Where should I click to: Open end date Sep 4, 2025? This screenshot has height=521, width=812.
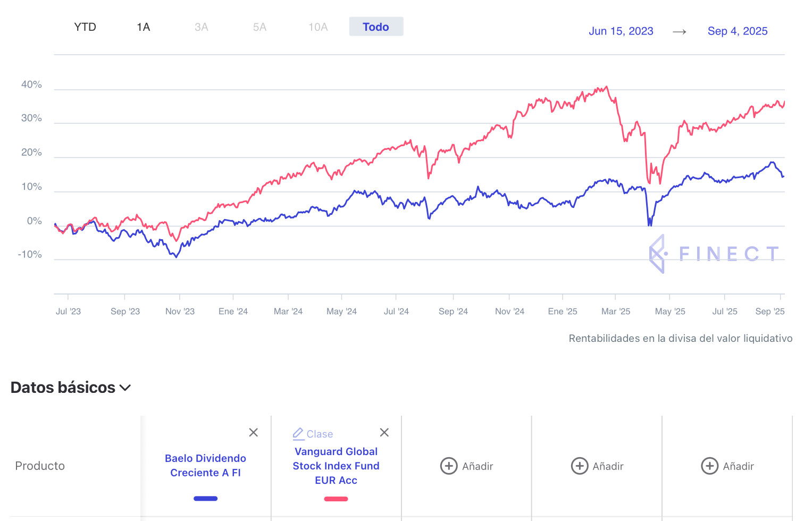[x=737, y=31]
